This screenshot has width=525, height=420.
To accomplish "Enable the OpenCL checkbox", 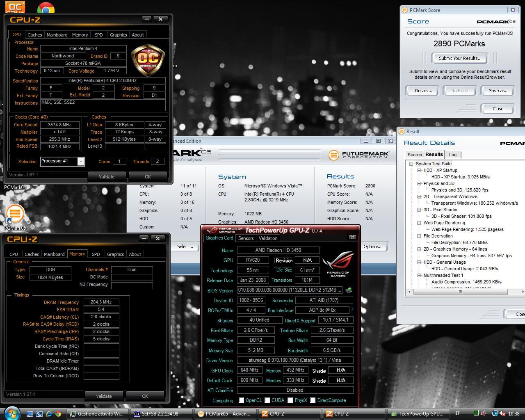I will (242, 400).
